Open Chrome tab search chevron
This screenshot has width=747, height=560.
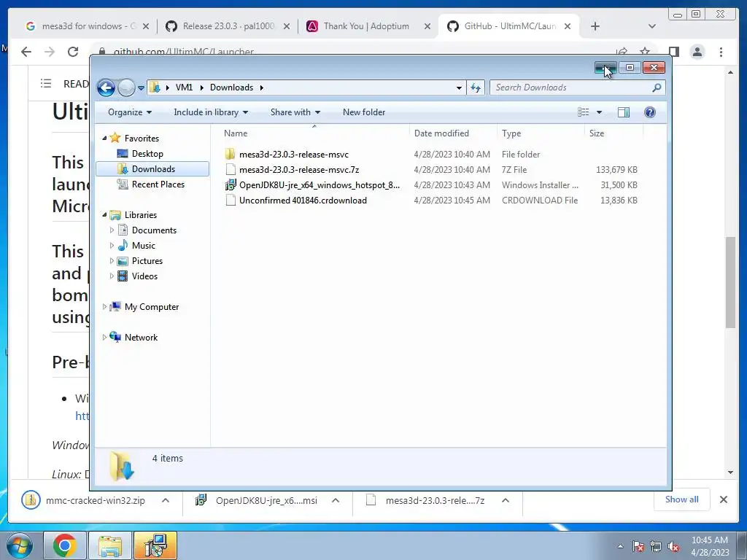click(x=652, y=26)
